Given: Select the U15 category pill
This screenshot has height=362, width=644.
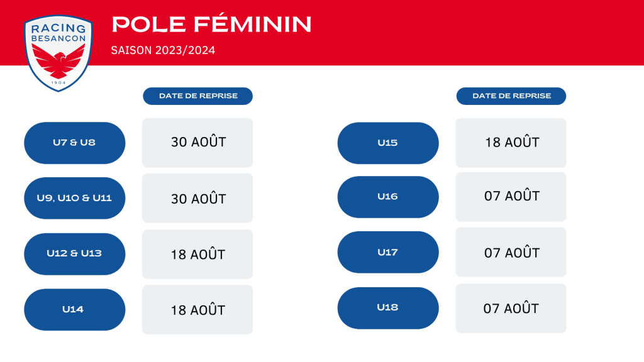Looking at the screenshot, I should click(x=388, y=143).
